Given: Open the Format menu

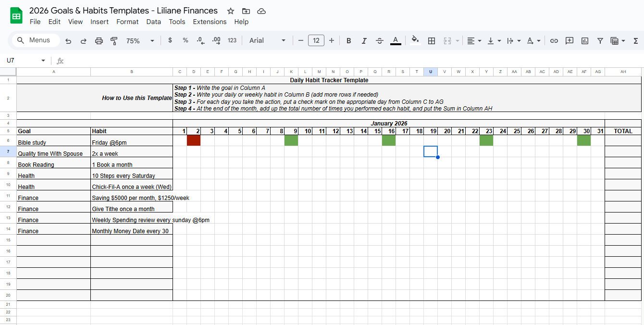Looking at the screenshot, I should point(127,22).
